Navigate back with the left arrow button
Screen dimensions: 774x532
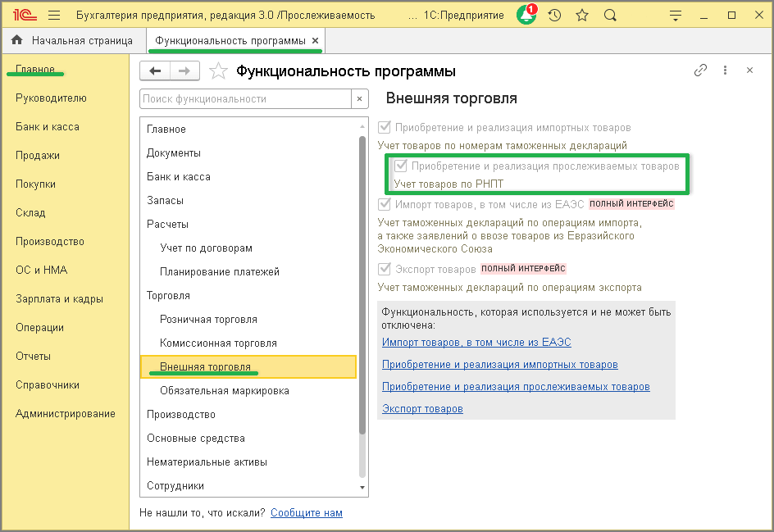click(x=155, y=71)
